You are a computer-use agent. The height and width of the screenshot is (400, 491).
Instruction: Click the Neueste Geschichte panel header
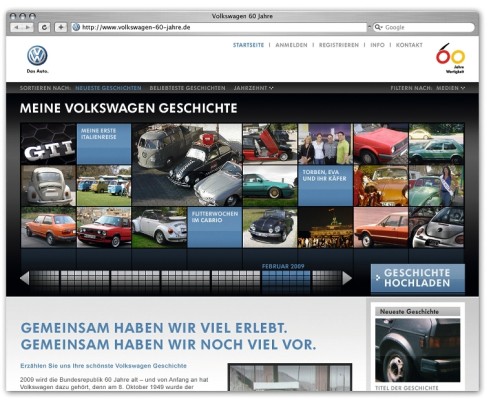418,311
